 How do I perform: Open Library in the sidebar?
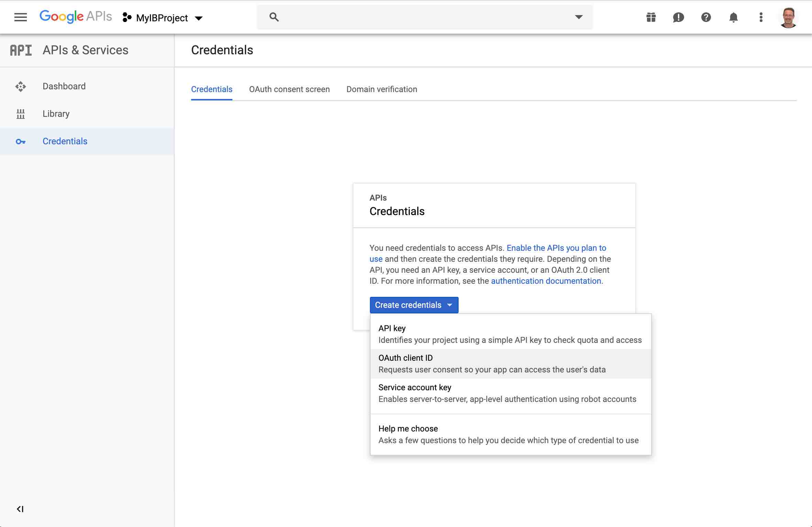[x=87, y=114]
